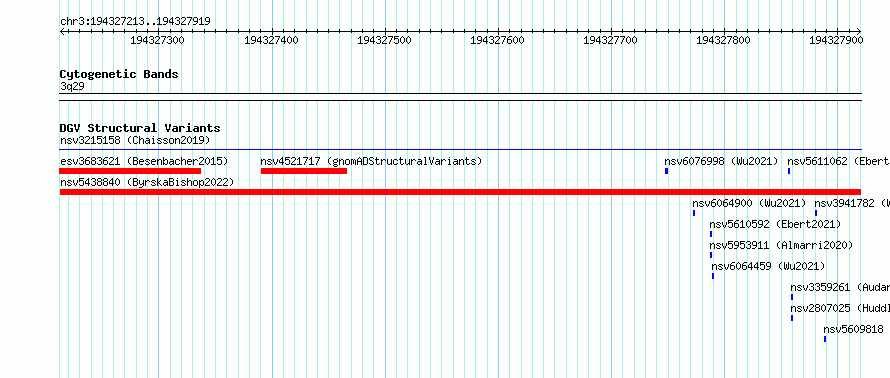Open variant nsv5610592 (Ebert2021) label
The width and height of the screenshot is (890, 378).
click(775, 224)
